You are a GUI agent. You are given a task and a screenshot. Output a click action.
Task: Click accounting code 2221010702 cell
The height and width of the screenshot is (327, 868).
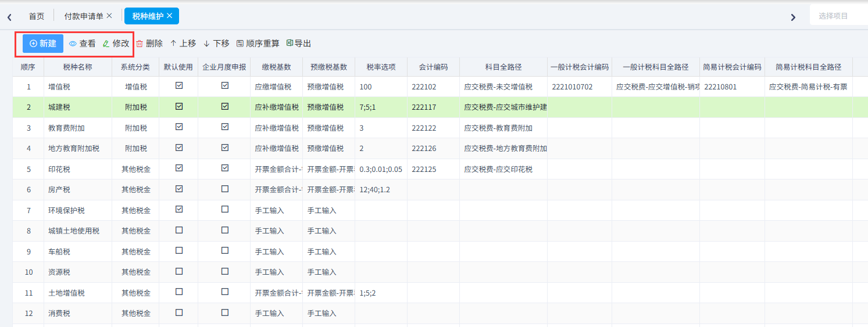(579, 87)
